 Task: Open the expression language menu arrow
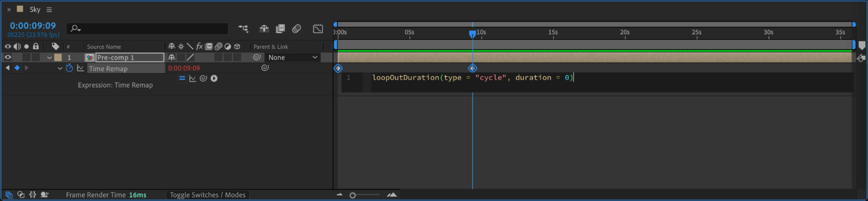[x=214, y=78]
